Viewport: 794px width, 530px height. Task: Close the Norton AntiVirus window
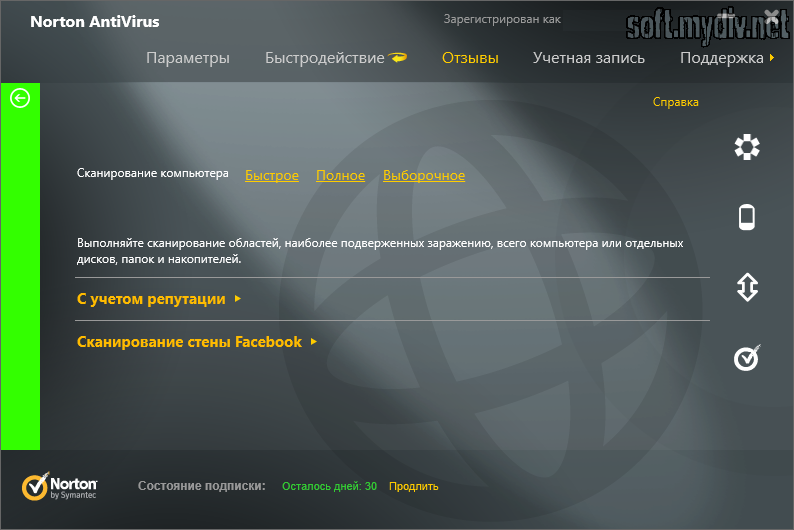coord(773,17)
